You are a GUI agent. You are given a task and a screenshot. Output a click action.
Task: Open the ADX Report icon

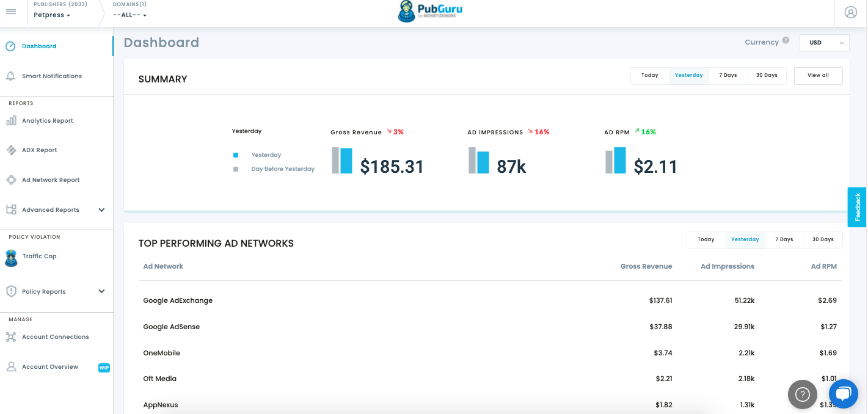(x=11, y=150)
